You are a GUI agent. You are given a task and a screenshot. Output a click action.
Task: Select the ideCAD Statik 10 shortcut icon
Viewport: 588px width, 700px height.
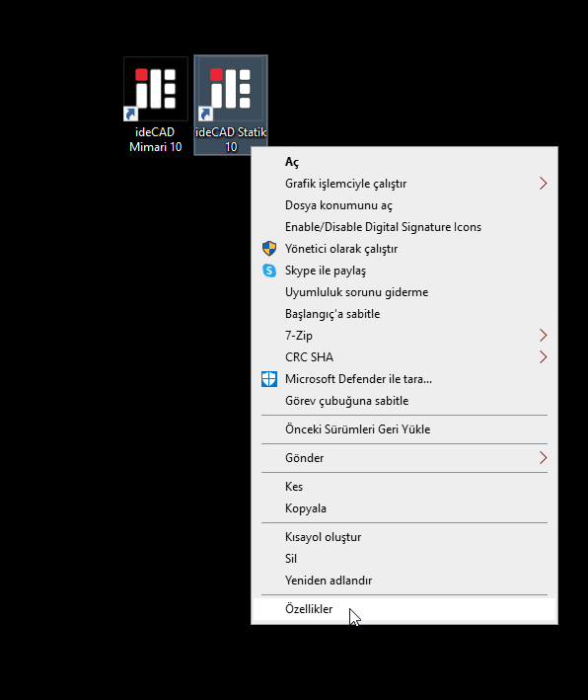pos(231,106)
